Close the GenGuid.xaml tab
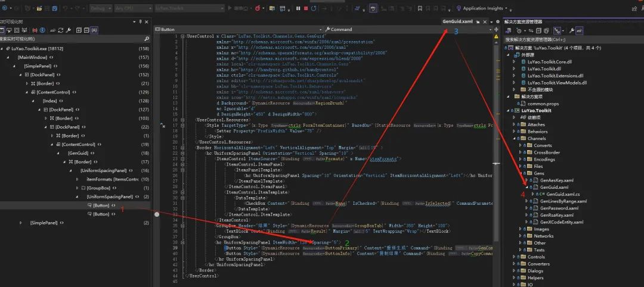This screenshot has height=287, width=644. tap(485, 21)
